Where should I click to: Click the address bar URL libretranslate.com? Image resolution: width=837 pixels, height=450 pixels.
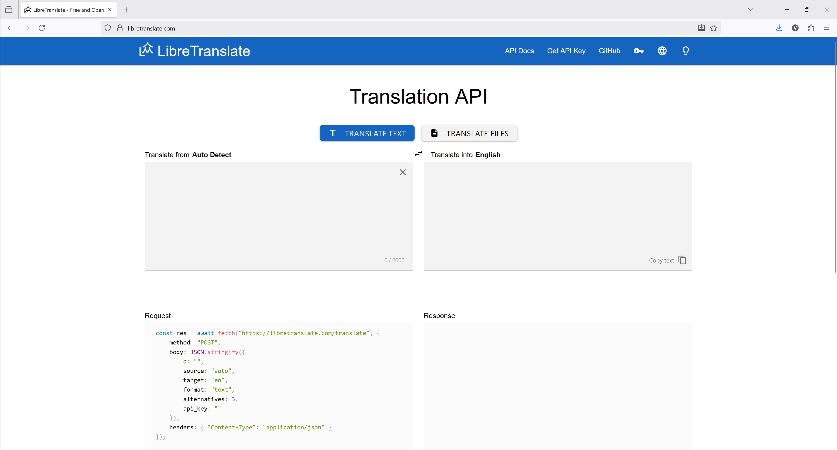151,28
